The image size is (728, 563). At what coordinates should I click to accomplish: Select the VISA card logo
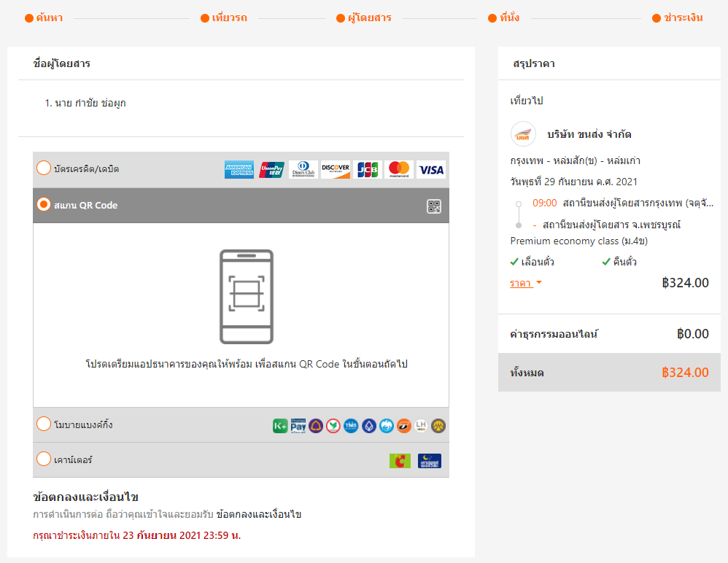click(x=431, y=170)
